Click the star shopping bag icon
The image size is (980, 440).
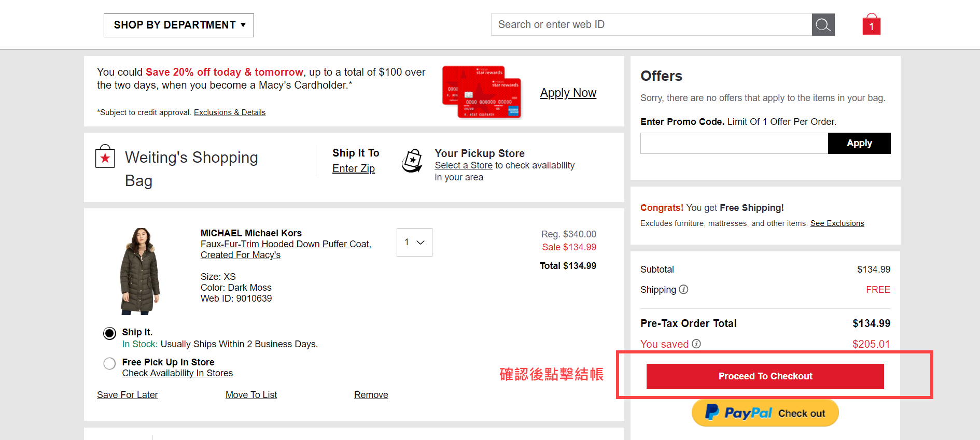coord(105,157)
